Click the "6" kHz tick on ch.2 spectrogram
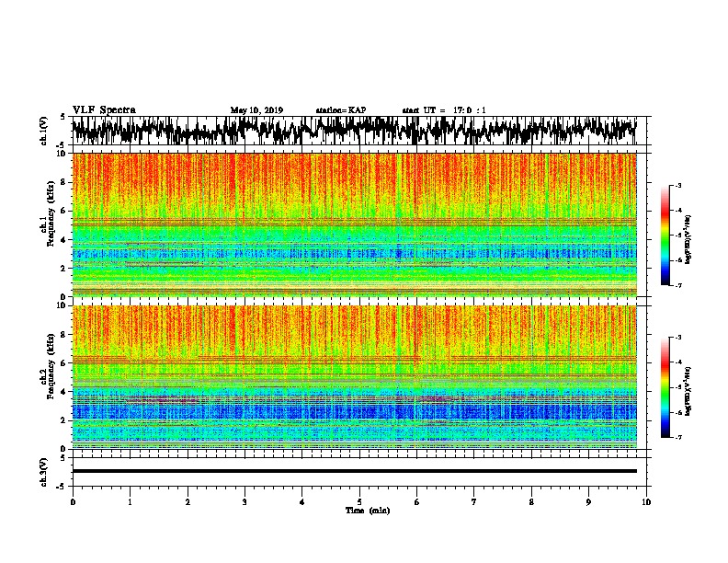This screenshot has width=728, height=563. pos(64,363)
